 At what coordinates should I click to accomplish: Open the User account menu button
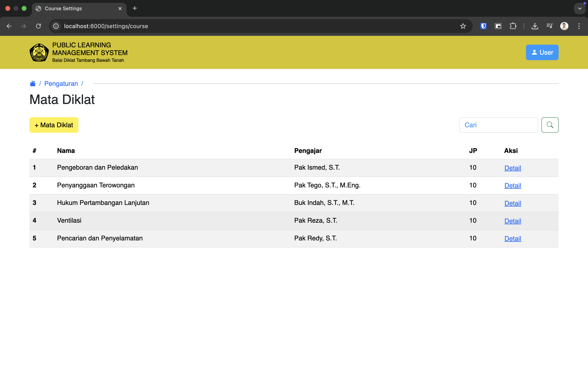(x=542, y=52)
